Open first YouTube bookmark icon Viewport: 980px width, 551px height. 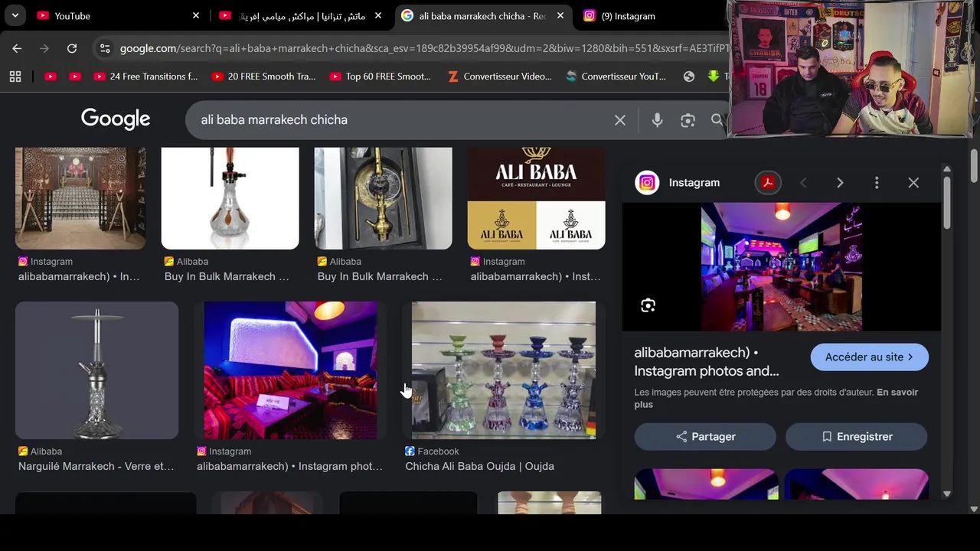click(51, 77)
